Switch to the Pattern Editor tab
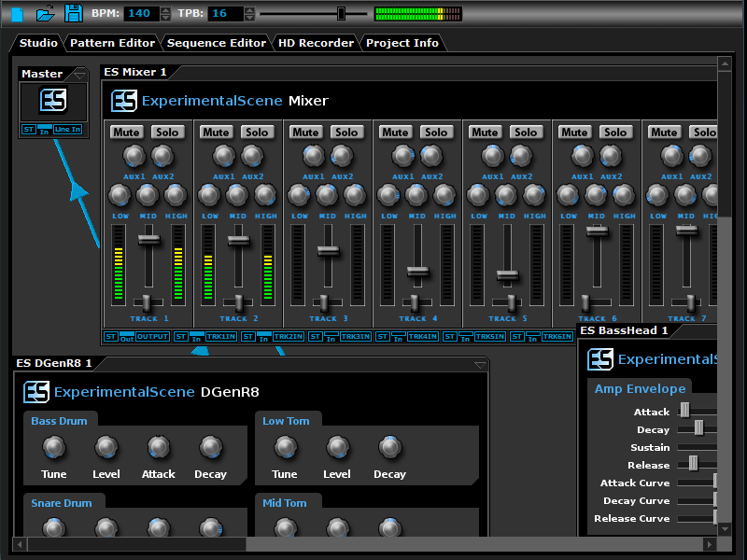 click(x=112, y=42)
